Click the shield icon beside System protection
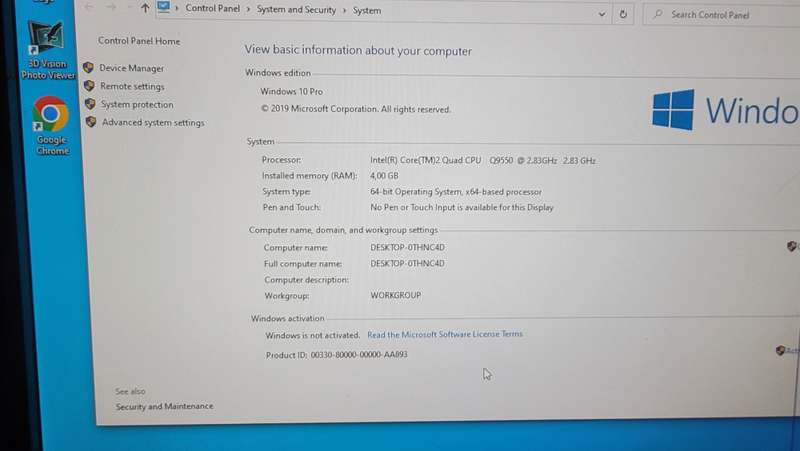Screen dimensions: 800x451 pos(90,104)
